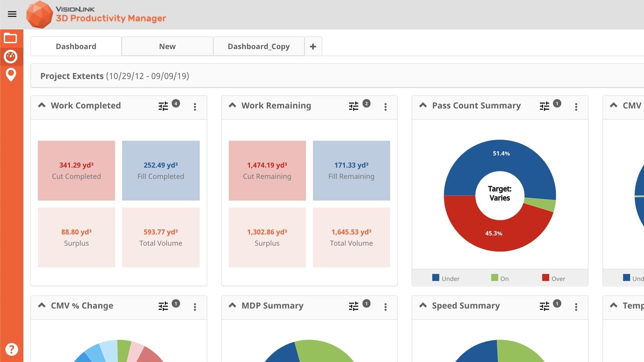
Task: Click the blue 51.4% donut segment
Action: pos(501,153)
